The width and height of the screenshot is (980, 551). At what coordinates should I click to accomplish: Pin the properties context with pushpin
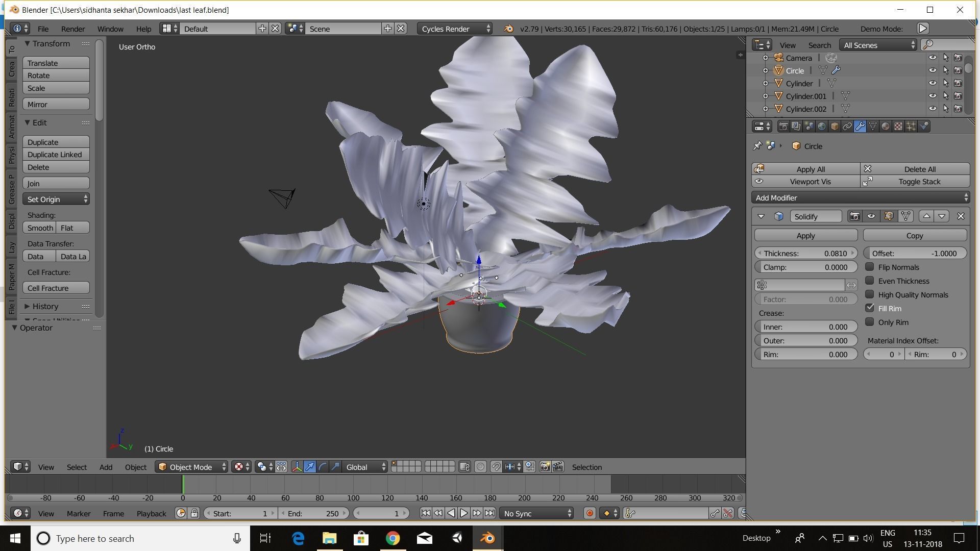coord(757,146)
